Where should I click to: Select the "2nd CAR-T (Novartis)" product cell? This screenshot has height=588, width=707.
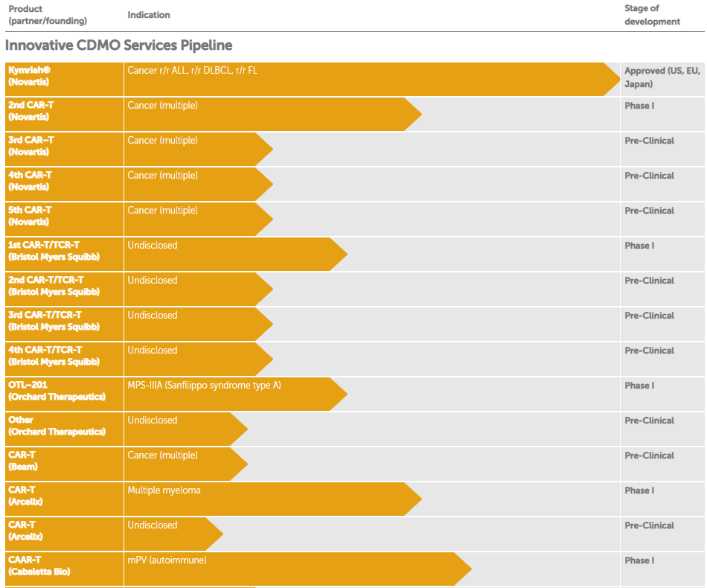coord(65,115)
